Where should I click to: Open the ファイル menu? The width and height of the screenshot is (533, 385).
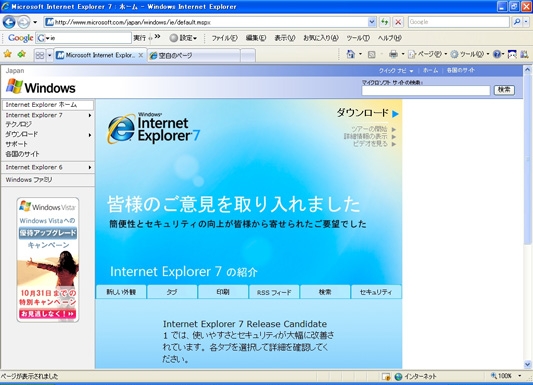(224, 38)
